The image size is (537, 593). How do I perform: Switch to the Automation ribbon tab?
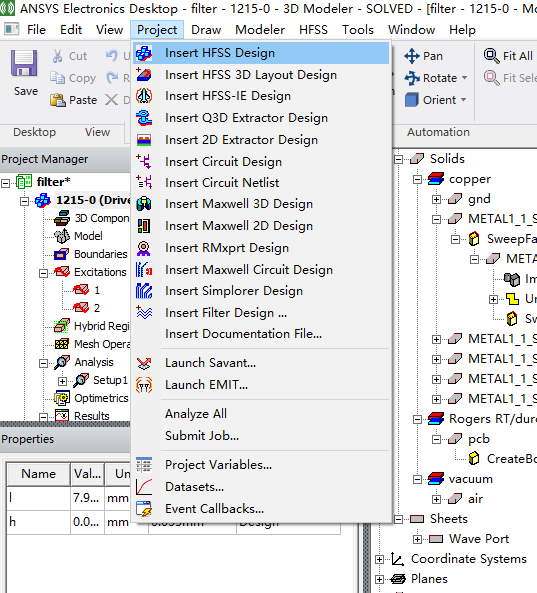click(x=438, y=132)
